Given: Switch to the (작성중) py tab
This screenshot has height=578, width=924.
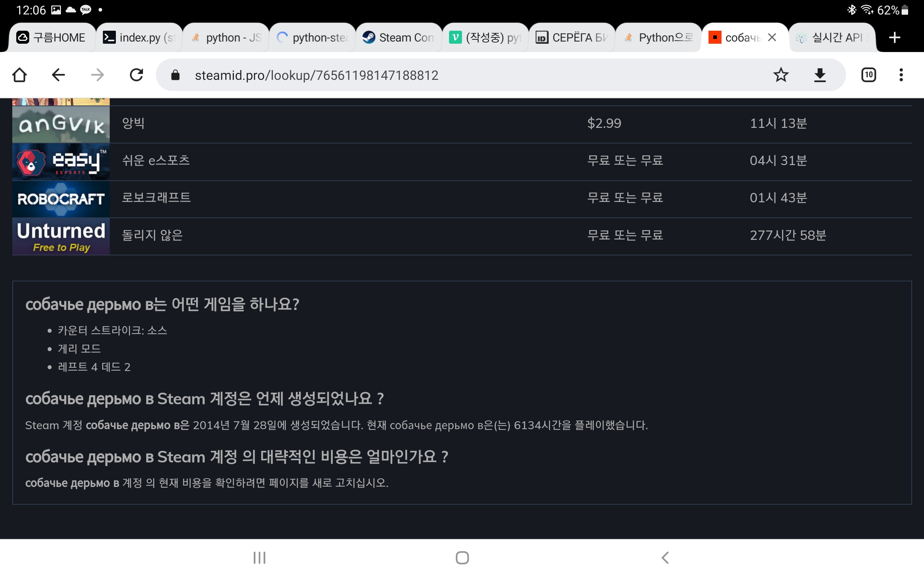Looking at the screenshot, I should pos(485,38).
